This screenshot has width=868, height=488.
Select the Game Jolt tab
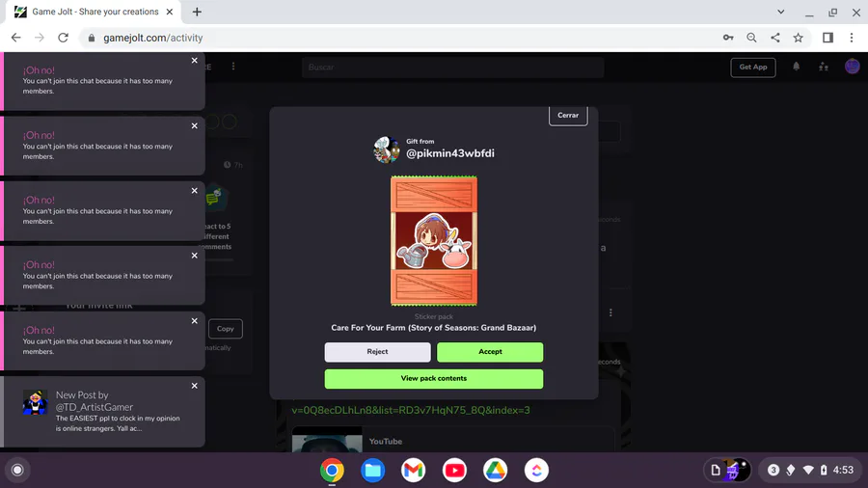point(92,12)
